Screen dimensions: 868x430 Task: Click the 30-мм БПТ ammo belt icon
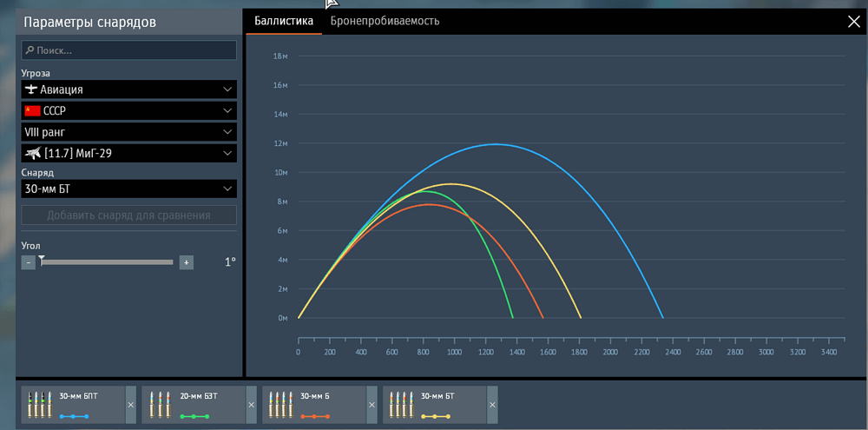tap(41, 405)
